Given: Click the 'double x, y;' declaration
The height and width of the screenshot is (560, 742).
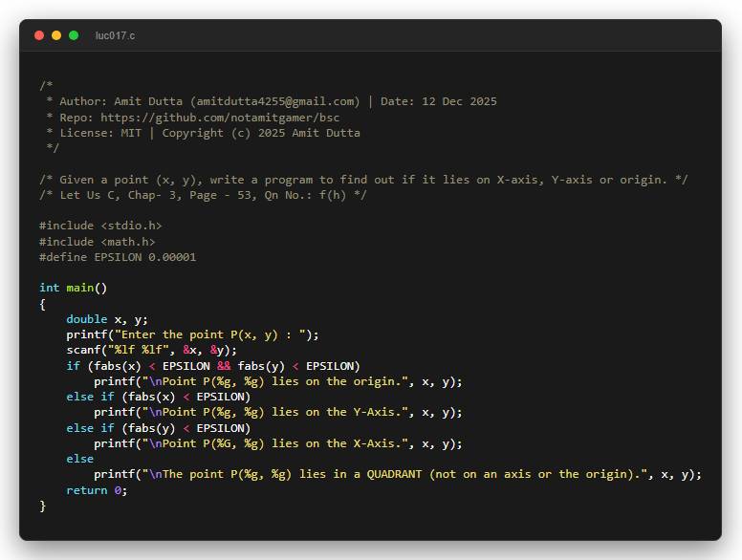Looking at the screenshot, I should pyautogui.click(x=107, y=319).
